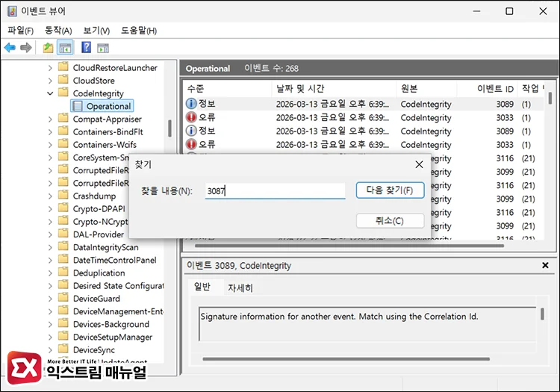Toggle the Show/Hide Action Pane icon
560x392 pixels.
(103, 48)
